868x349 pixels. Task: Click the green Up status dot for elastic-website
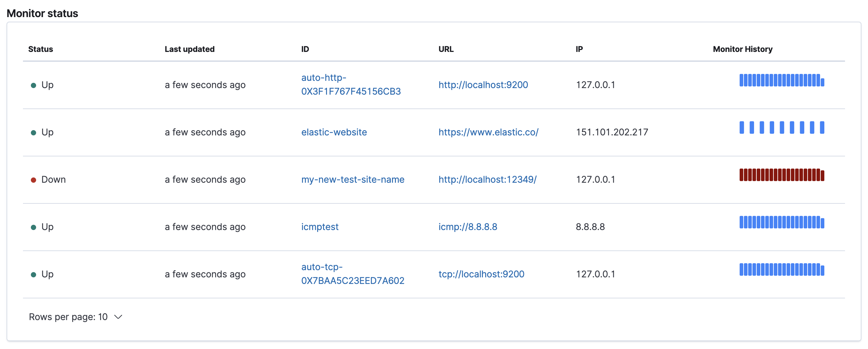click(x=33, y=132)
